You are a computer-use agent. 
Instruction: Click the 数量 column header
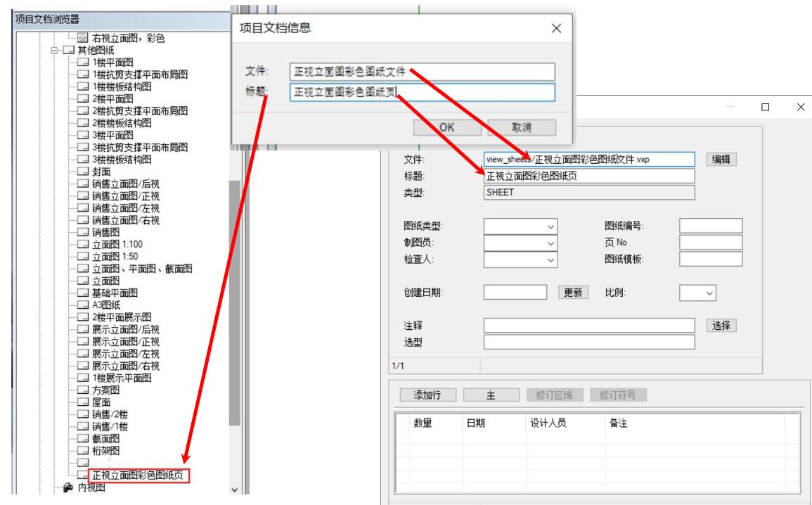click(423, 423)
